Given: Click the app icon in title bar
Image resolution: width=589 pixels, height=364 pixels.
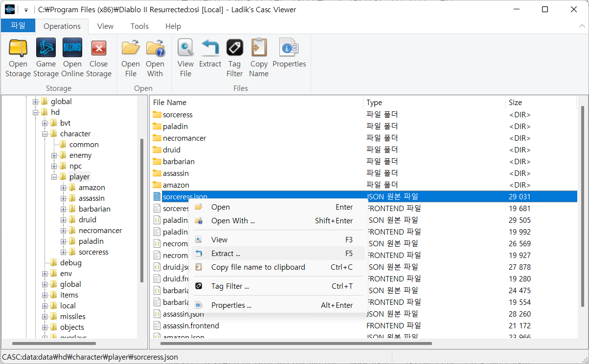Looking at the screenshot, I should coord(10,9).
